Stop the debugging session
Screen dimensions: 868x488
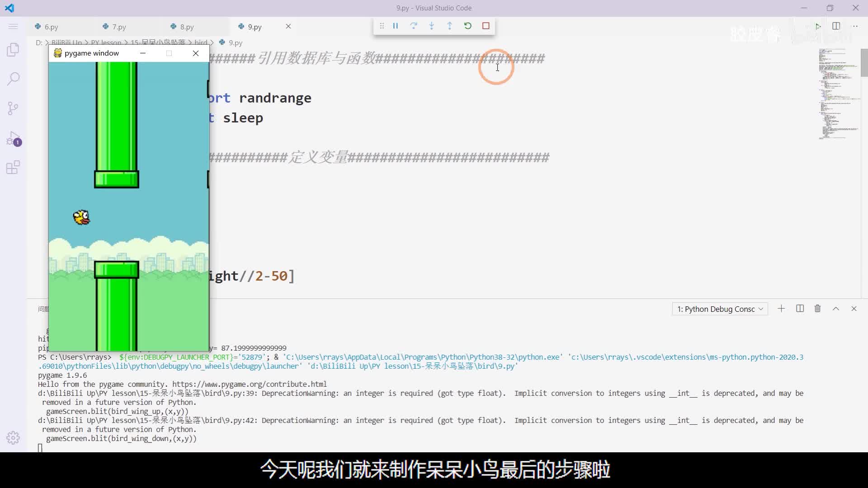[x=486, y=26]
